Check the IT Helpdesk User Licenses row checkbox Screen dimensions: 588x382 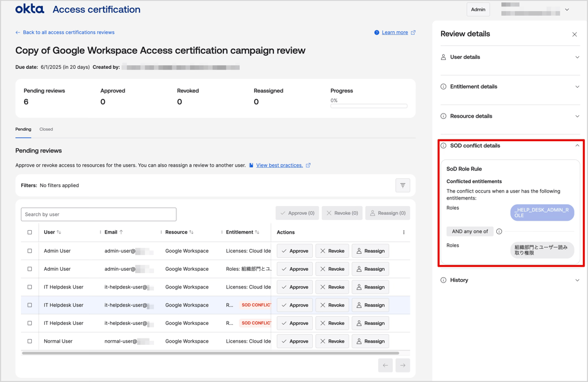(29, 287)
